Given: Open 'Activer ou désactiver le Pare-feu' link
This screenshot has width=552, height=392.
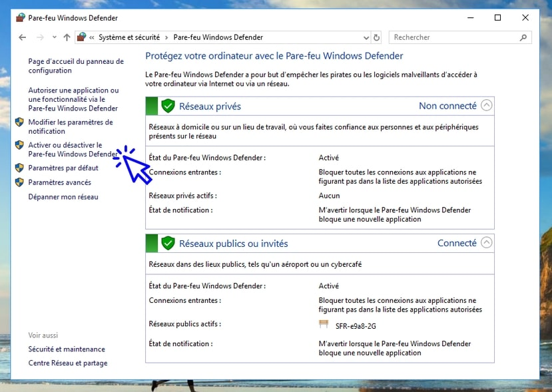Looking at the screenshot, I should (73, 150).
